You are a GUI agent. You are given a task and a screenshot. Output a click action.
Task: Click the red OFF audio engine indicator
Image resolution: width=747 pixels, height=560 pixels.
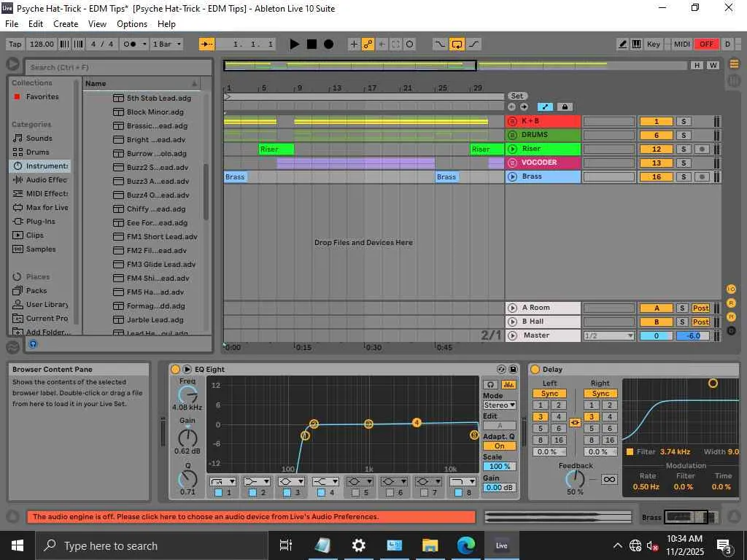point(706,44)
